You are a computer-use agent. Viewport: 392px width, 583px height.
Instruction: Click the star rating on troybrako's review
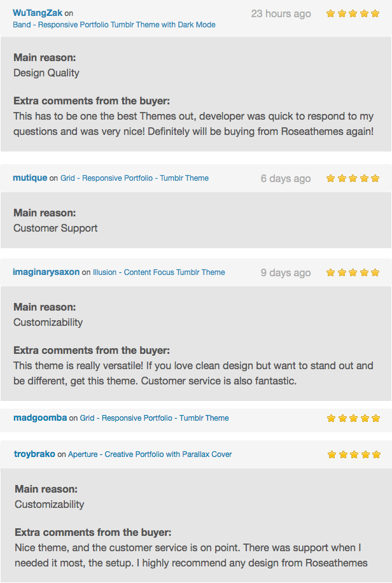tap(353, 455)
